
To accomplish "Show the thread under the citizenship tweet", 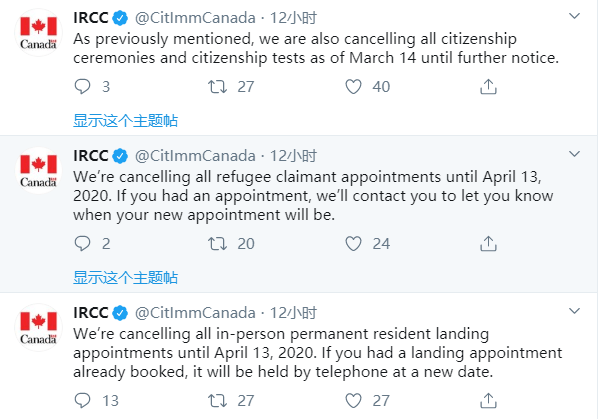I will 125,120.
